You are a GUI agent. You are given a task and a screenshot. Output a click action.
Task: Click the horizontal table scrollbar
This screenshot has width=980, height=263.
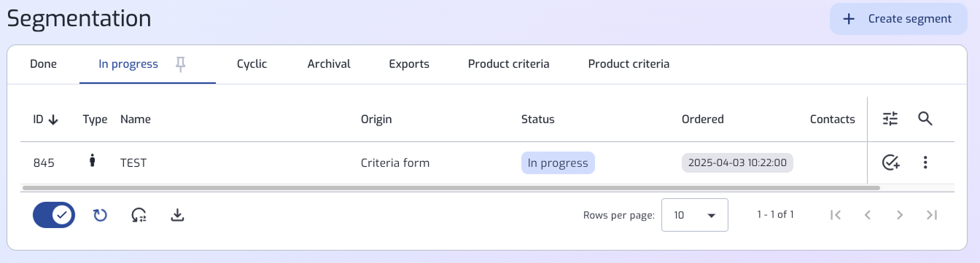[x=451, y=188]
